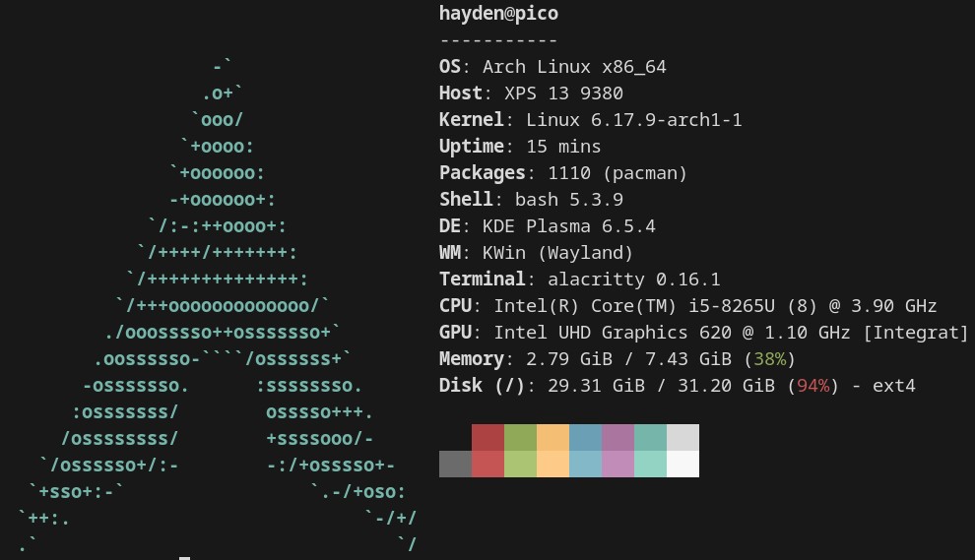Select the dark gray swatch in bottom row
Screen dimensions: 975x560
tap(455, 464)
